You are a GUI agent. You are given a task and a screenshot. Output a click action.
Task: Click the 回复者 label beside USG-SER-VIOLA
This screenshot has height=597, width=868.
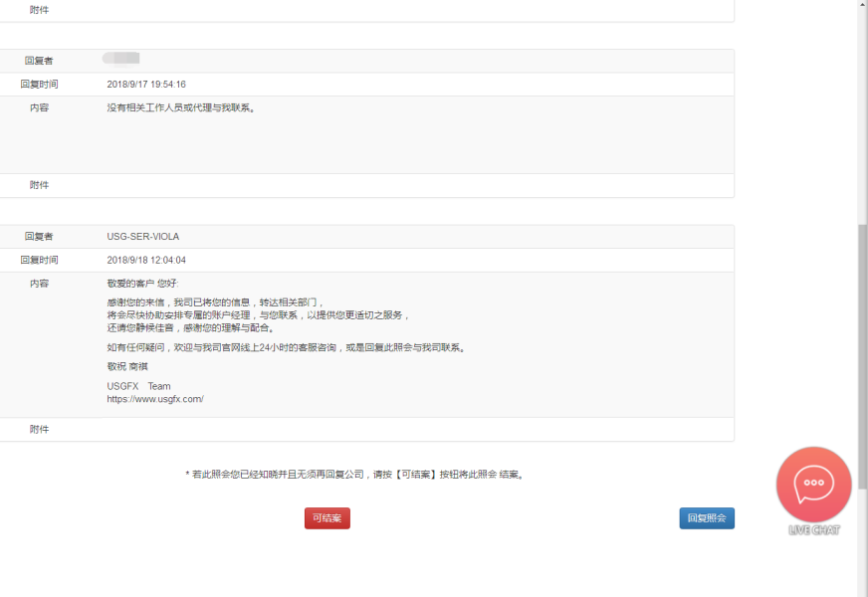pos(39,237)
